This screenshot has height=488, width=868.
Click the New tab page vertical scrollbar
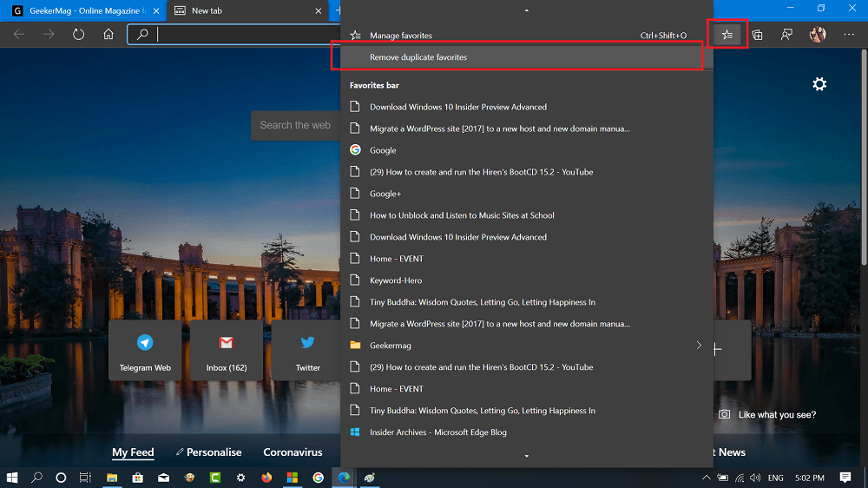click(x=864, y=157)
